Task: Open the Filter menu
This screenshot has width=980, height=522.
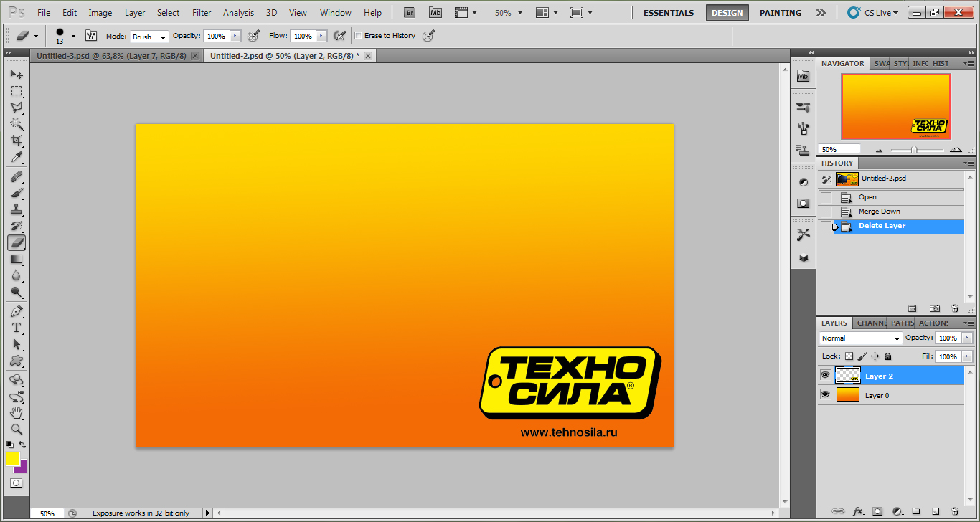Action: point(202,13)
